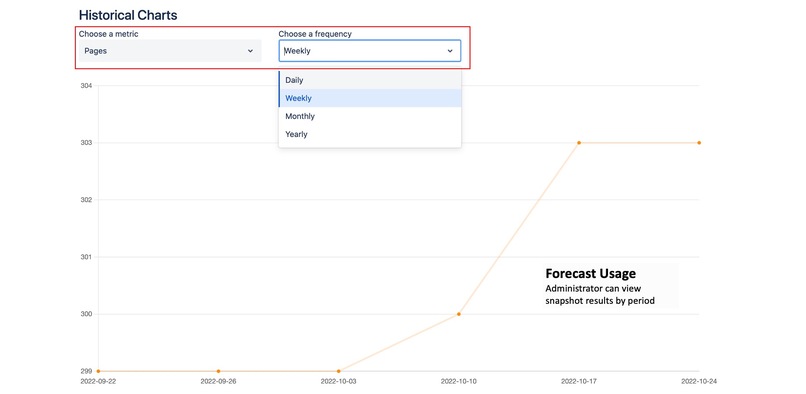Image resolution: width=806 pixels, height=394 pixels.
Task: Click the y-axis value 301
Action: [86, 257]
